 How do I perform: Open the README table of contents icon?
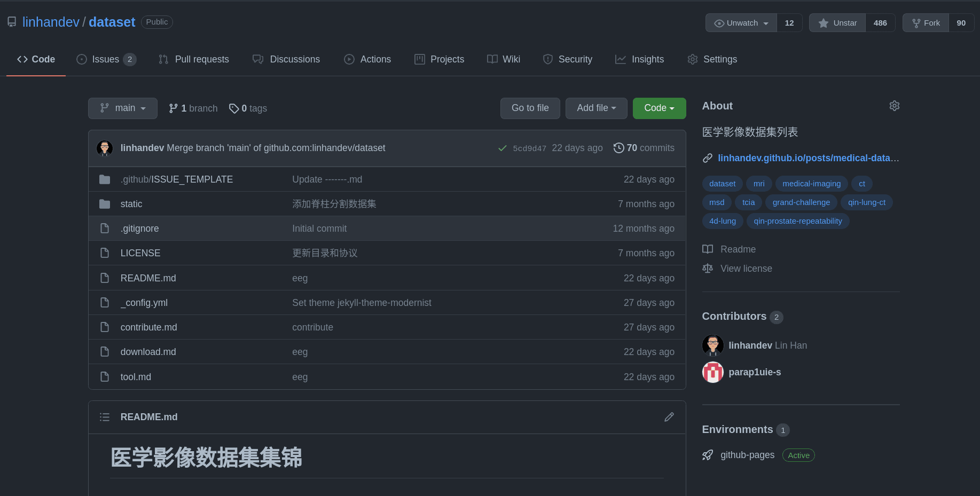pyautogui.click(x=105, y=417)
